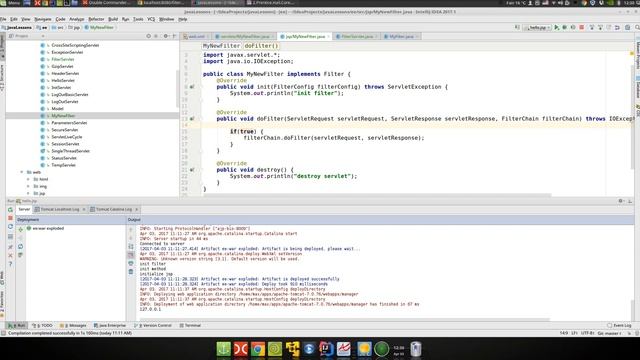The height and width of the screenshot is (360, 640).
Task: Click the MyNewFilter breadcrumb in navigation bar
Action: [99, 27]
